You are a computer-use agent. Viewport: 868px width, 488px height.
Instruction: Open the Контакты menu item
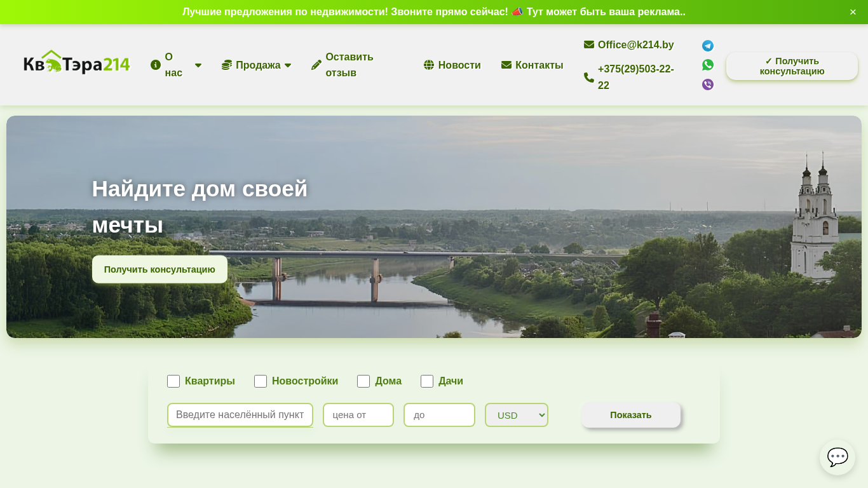point(532,65)
